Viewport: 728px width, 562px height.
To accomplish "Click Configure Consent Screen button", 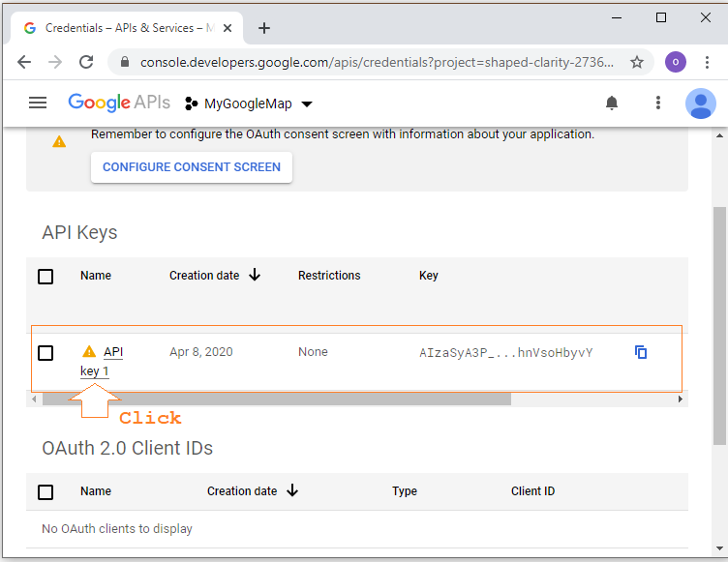I will point(192,167).
